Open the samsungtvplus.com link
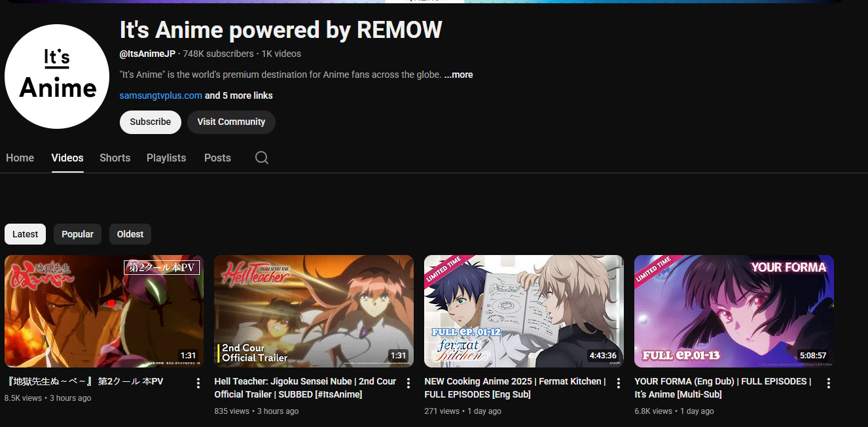This screenshot has width=868, height=427. pyautogui.click(x=161, y=95)
